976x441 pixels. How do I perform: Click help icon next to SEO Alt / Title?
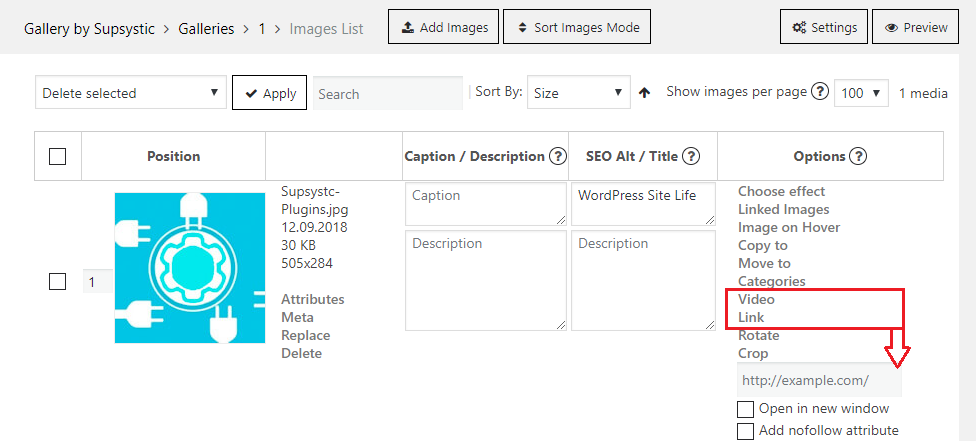point(690,156)
